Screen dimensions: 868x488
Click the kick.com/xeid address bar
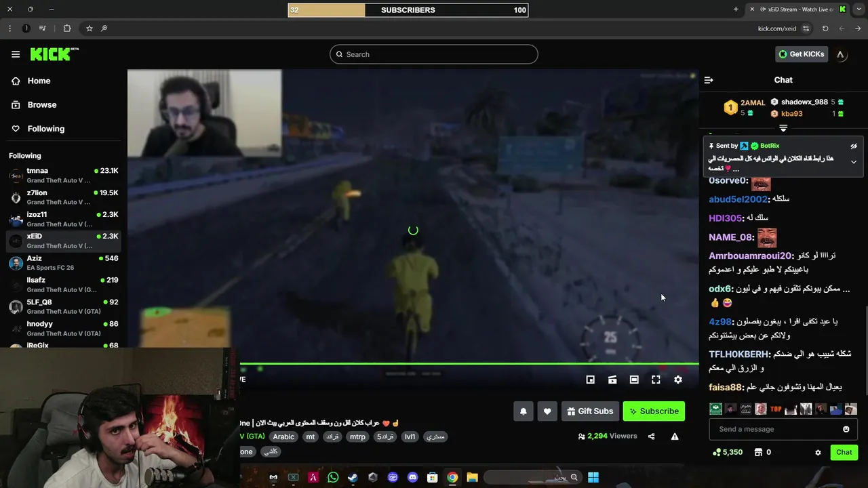point(776,28)
